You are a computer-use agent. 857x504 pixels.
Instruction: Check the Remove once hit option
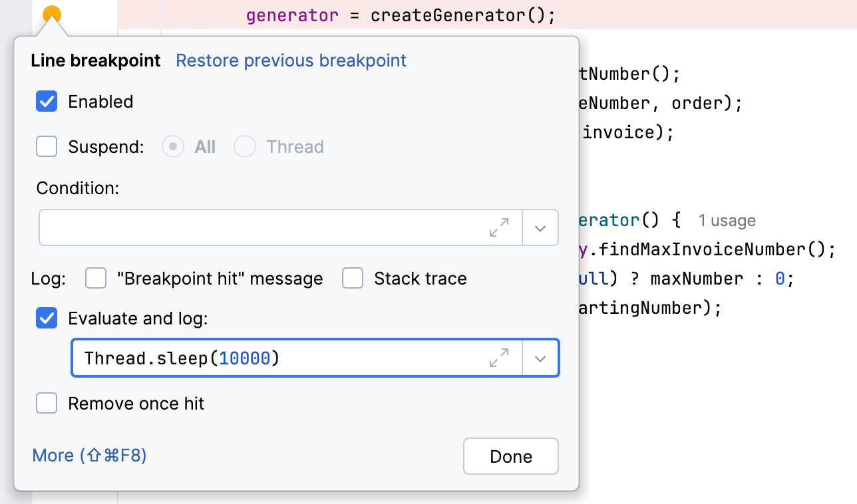(x=47, y=404)
